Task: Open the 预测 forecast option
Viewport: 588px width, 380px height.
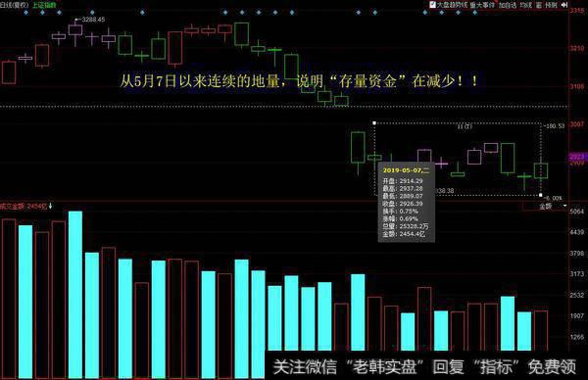Action: pos(551,5)
